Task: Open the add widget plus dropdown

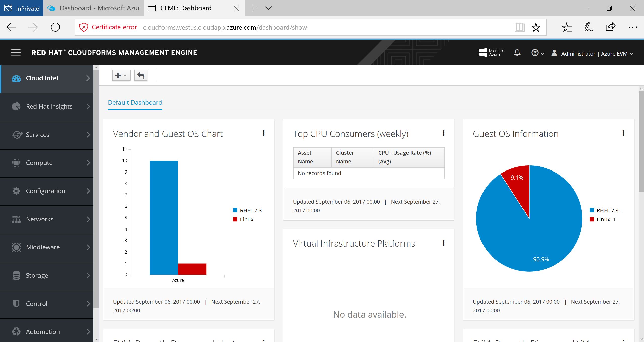Action: pyautogui.click(x=121, y=75)
